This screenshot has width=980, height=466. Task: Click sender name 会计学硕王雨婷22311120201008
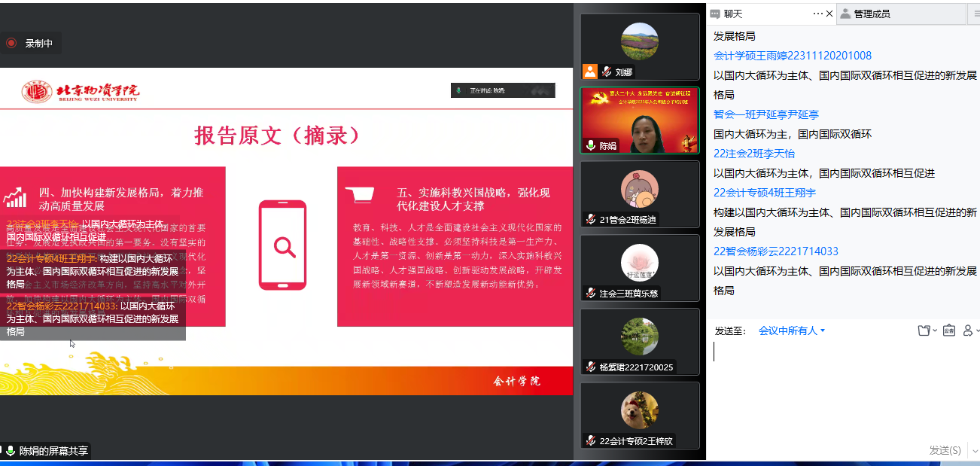793,56
